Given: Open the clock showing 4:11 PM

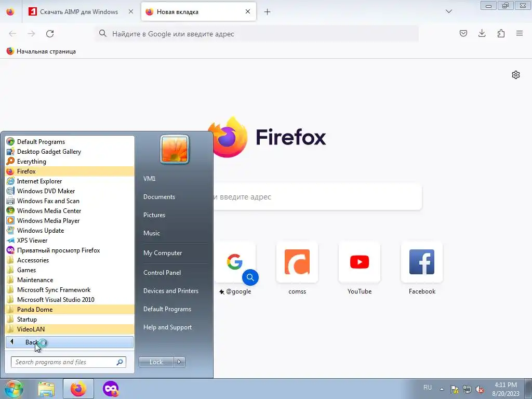Looking at the screenshot, I should point(506,389).
